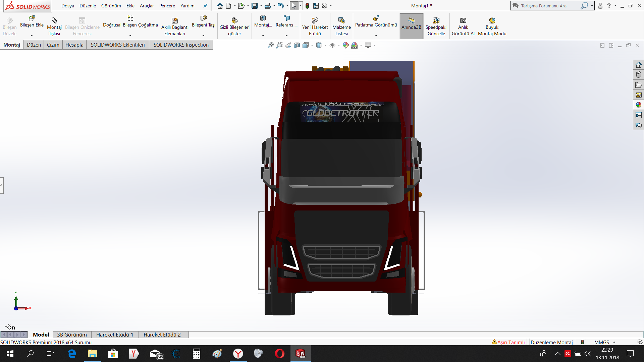Click in the Tartışma Forumunu Ara search field
Screen dimensions: 644x362
(549, 6)
